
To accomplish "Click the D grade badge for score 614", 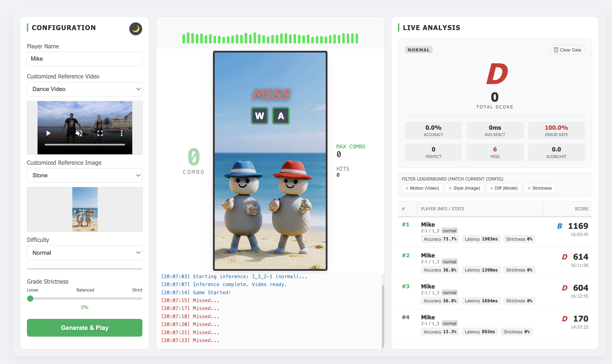I will point(564,257).
